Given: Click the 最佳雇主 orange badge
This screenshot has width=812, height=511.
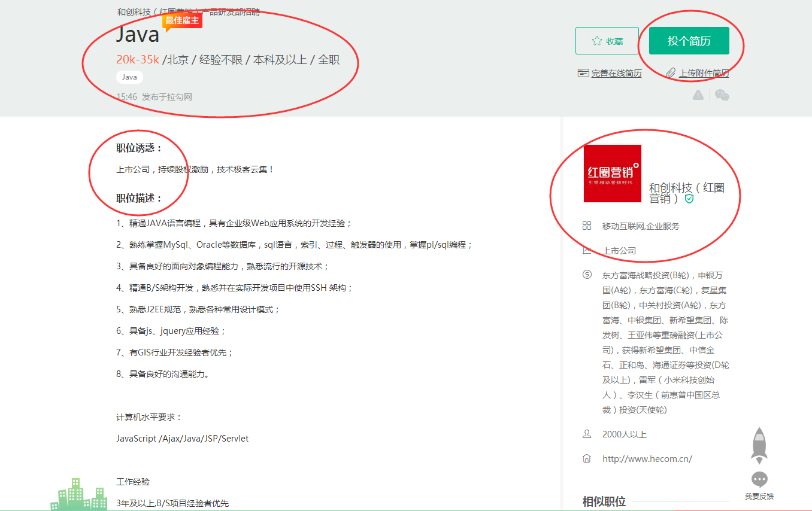Looking at the screenshot, I should [x=182, y=20].
